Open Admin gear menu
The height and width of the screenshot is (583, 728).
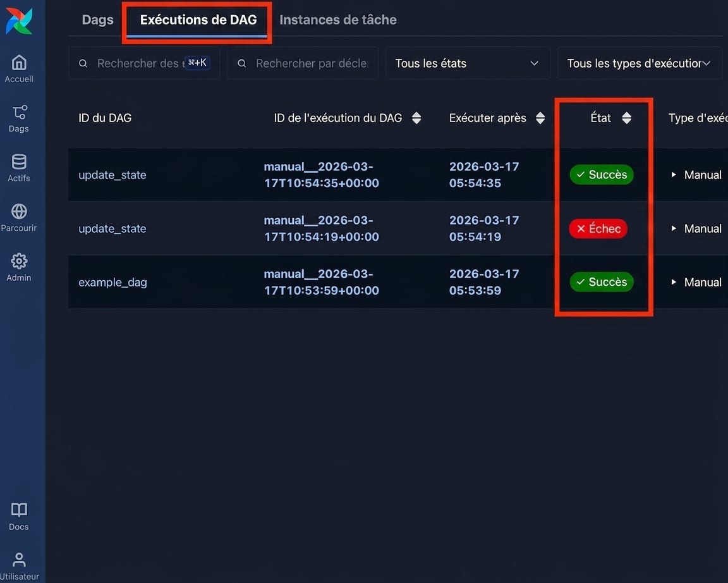pos(19,267)
